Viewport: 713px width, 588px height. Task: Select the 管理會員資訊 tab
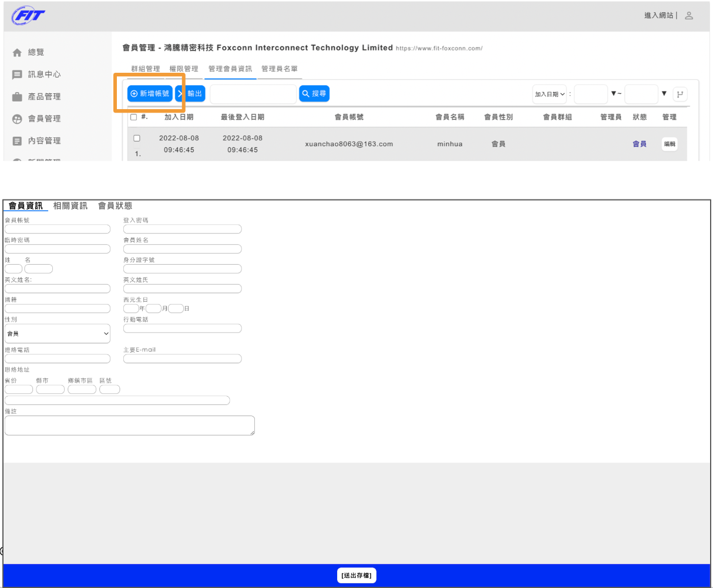tap(230, 69)
